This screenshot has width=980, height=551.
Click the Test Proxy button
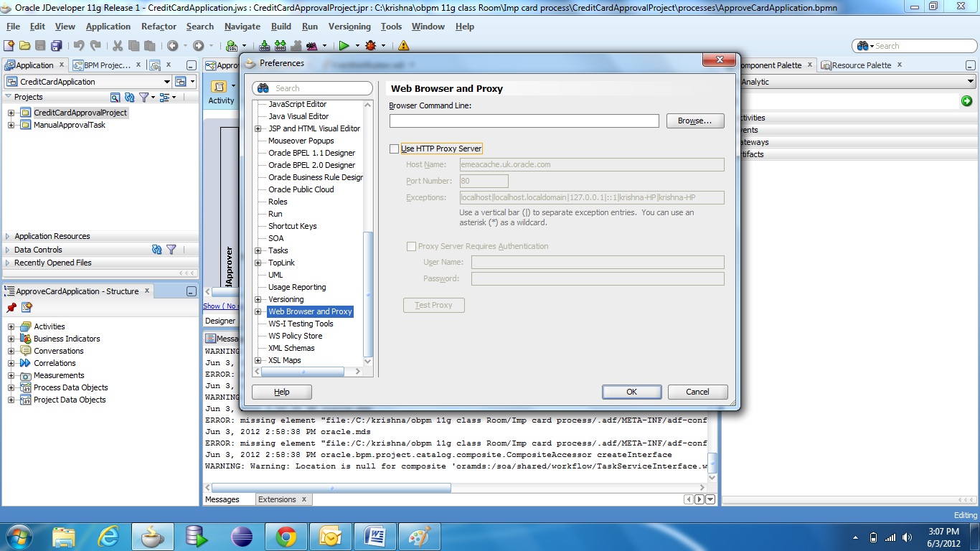coord(433,305)
